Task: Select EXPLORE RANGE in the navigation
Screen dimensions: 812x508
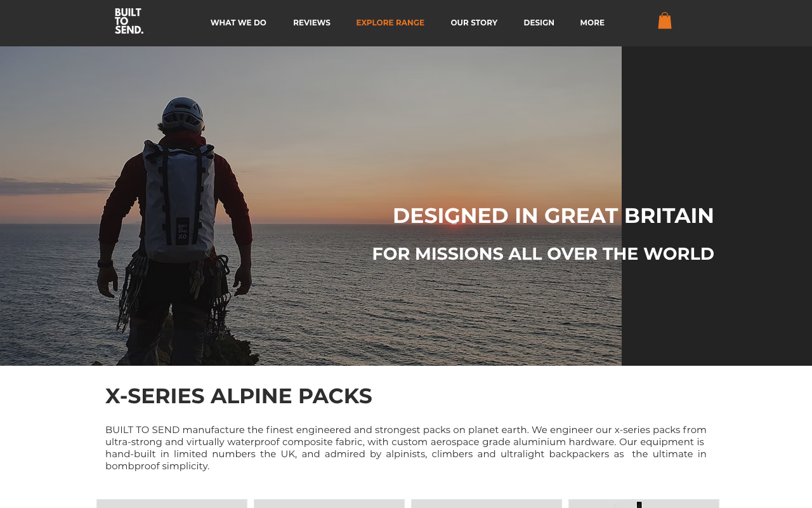Action: tap(390, 23)
